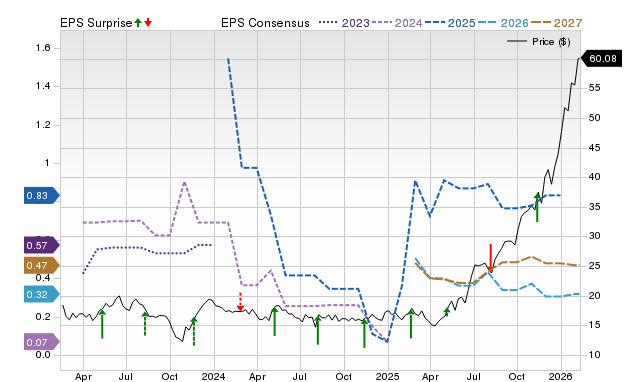The image size is (640, 382).
Task: Click the 0.47 brown value badge
Action: click(42, 266)
